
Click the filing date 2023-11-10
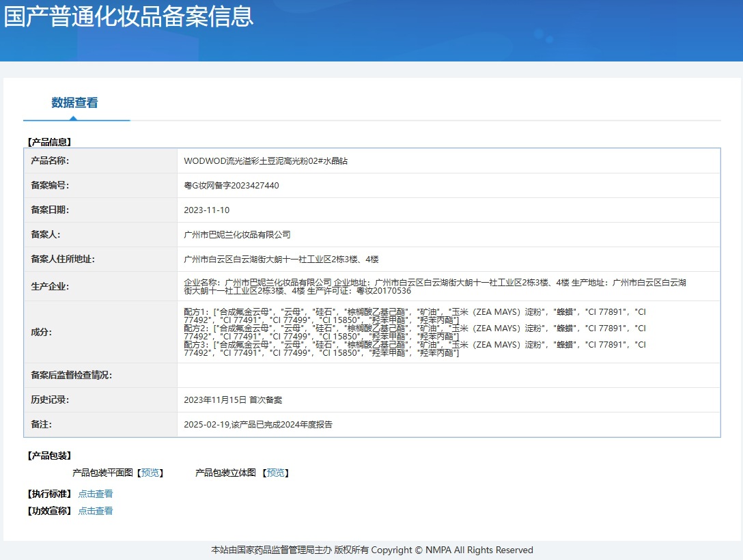(x=207, y=210)
